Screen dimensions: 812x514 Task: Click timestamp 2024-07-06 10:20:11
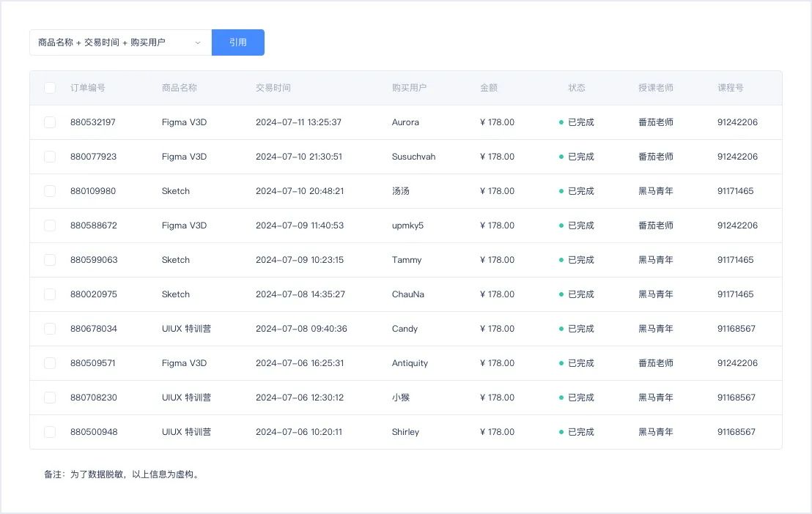click(299, 432)
